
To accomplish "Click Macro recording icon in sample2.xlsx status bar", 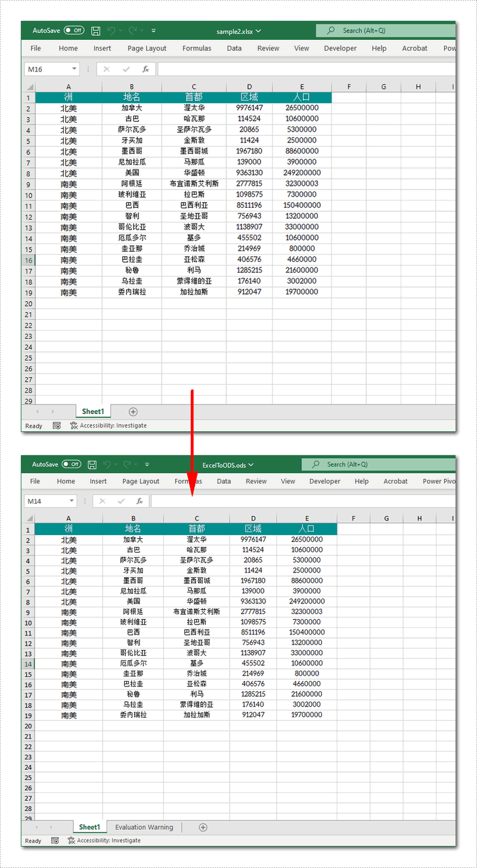I will point(57,425).
